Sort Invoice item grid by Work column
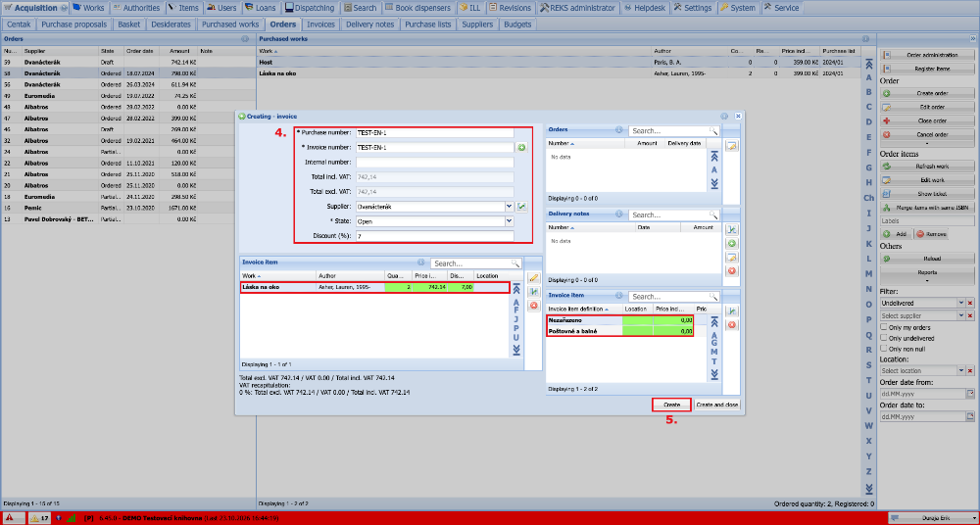Screen dimensions: 980x525 [x=278, y=275]
